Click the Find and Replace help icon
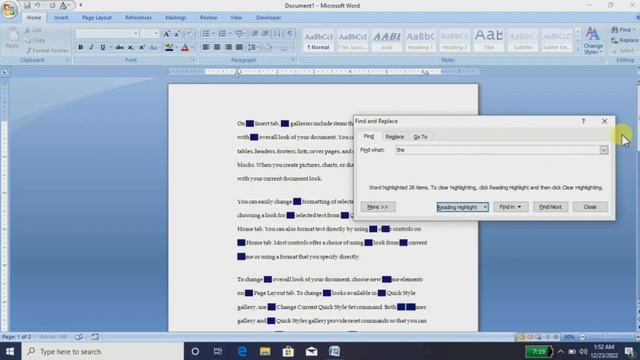The height and width of the screenshot is (360, 640). [583, 121]
